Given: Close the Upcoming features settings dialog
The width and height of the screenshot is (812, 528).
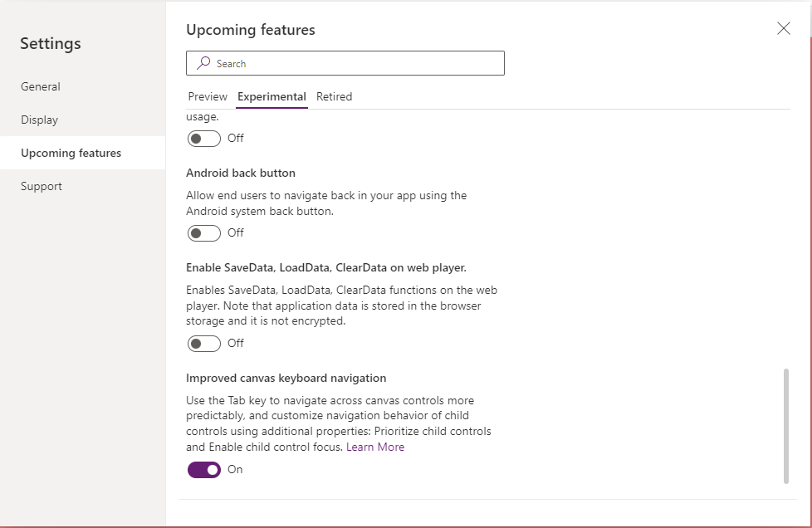Looking at the screenshot, I should click(784, 28).
